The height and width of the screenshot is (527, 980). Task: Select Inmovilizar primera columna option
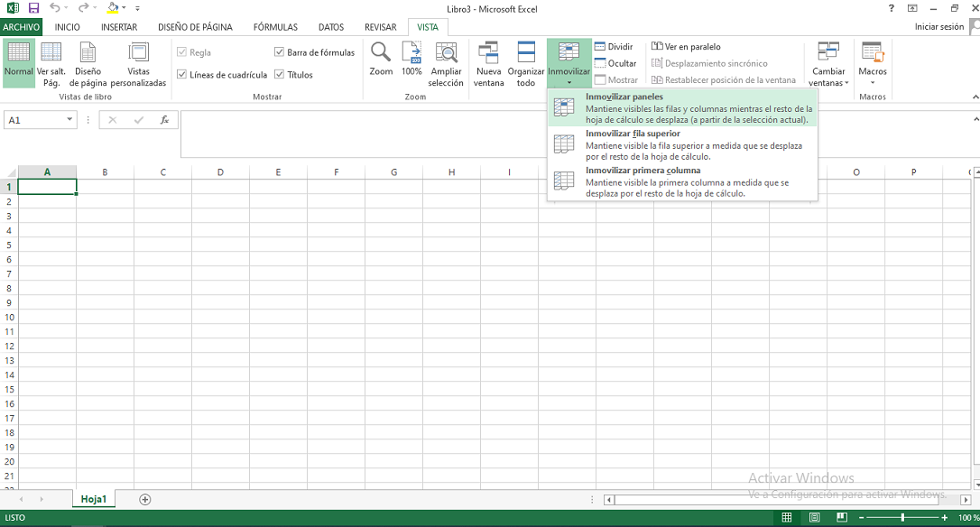(682, 182)
